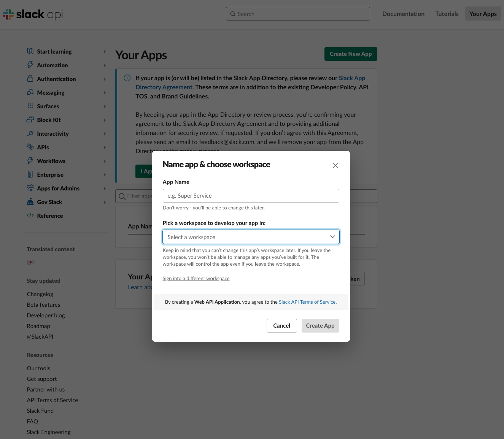Expand the Block Kit section arrow

point(105,120)
